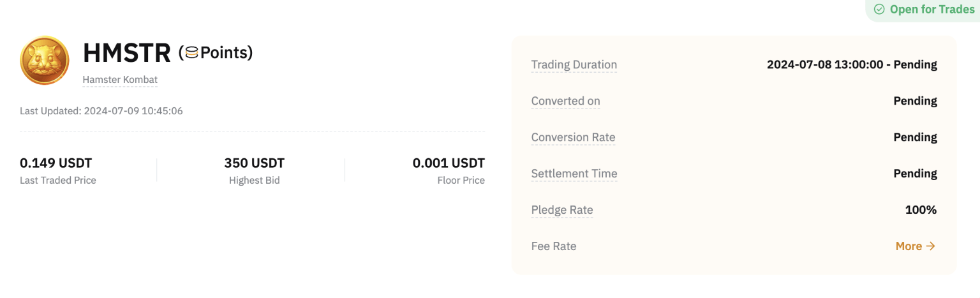Click the Fee Rate label
This screenshot has height=298, width=980.
tap(553, 246)
